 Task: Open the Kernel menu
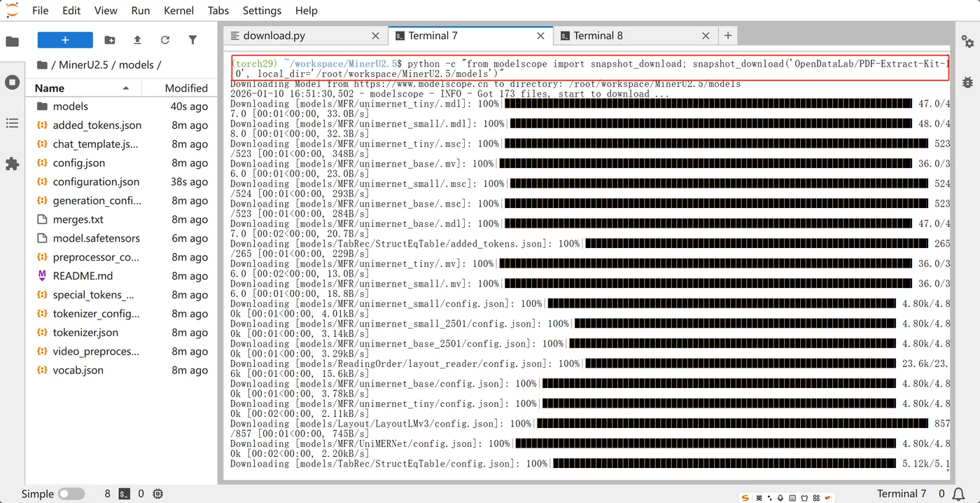[x=178, y=11]
